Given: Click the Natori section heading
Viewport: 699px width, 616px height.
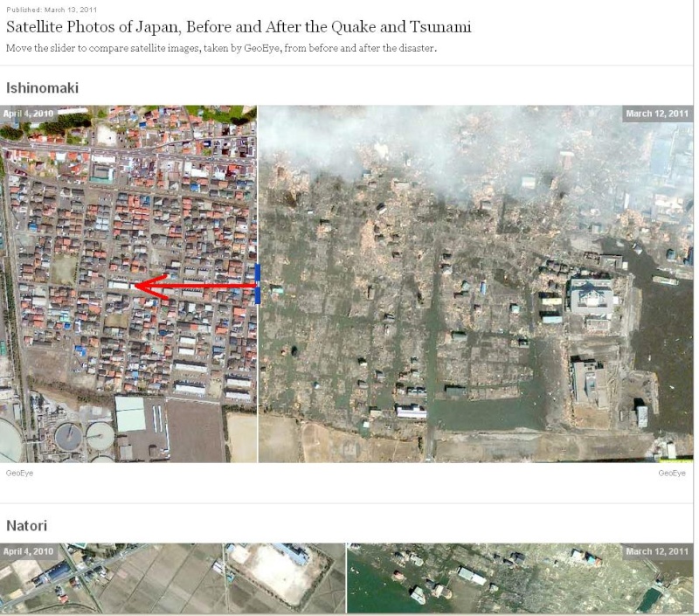Looking at the screenshot, I should [x=26, y=525].
